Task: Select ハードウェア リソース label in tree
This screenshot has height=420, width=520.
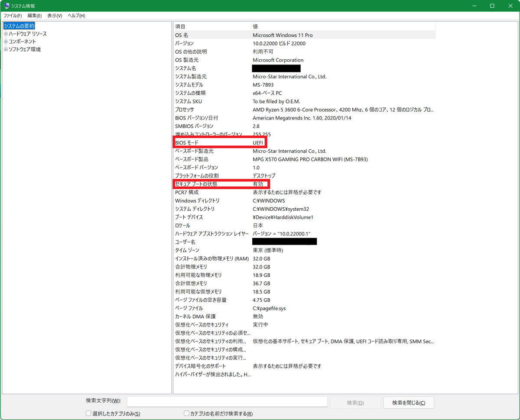Action: point(28,34)
